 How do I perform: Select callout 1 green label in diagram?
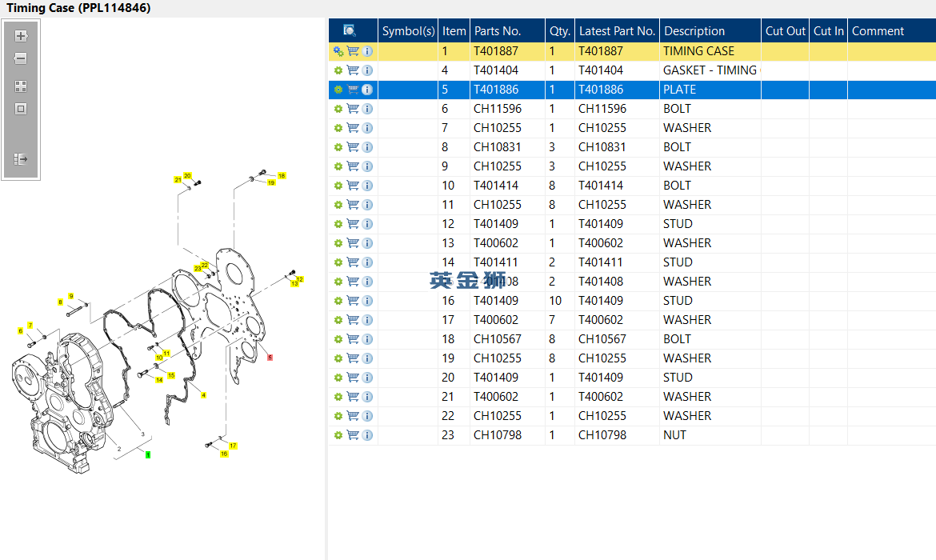[148, 455]
